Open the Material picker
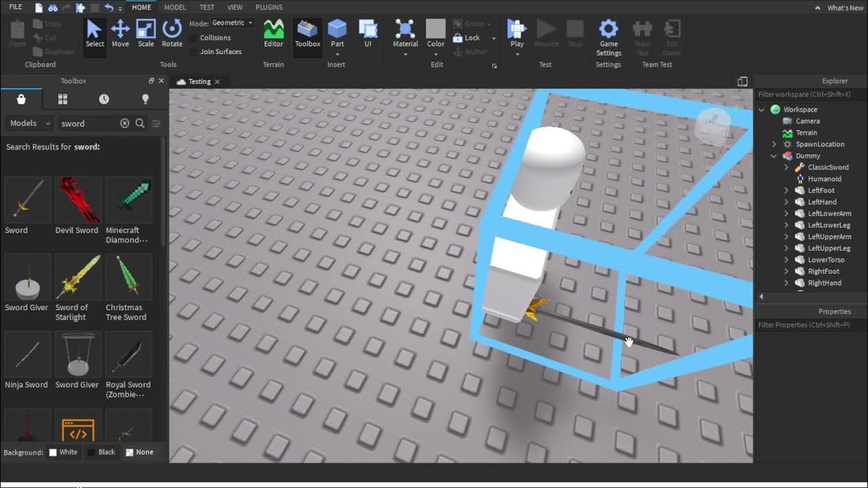Image resolution: width=868 pixels, height=488 pixels. (x=406, y=34)
